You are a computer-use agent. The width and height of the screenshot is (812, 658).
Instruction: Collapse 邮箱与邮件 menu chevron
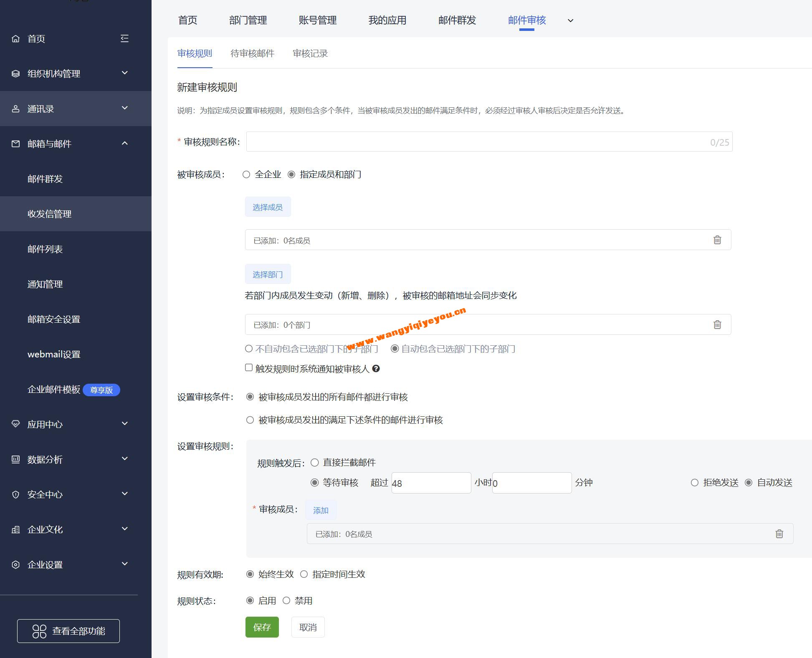pos(124,143)
